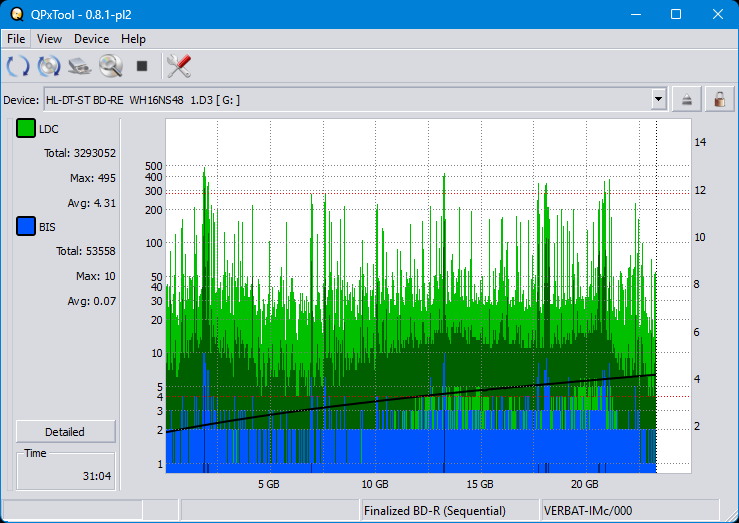Maximize the QPxTool window
This screenshot has height=523, width=739.
pyautogui.click(x=675, y=14)
